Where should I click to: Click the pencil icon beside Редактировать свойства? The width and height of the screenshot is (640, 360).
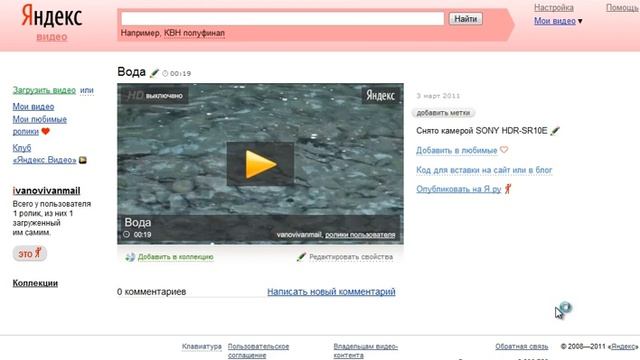301,257
